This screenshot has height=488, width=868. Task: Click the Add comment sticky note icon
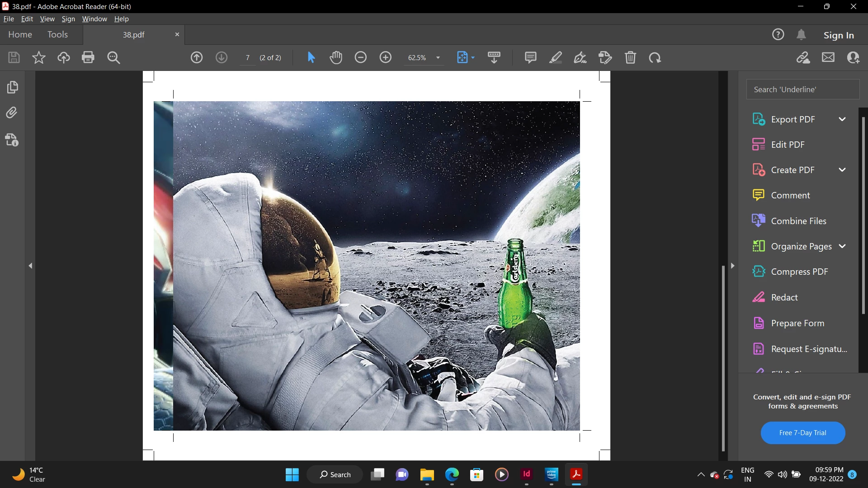[530, 57]
